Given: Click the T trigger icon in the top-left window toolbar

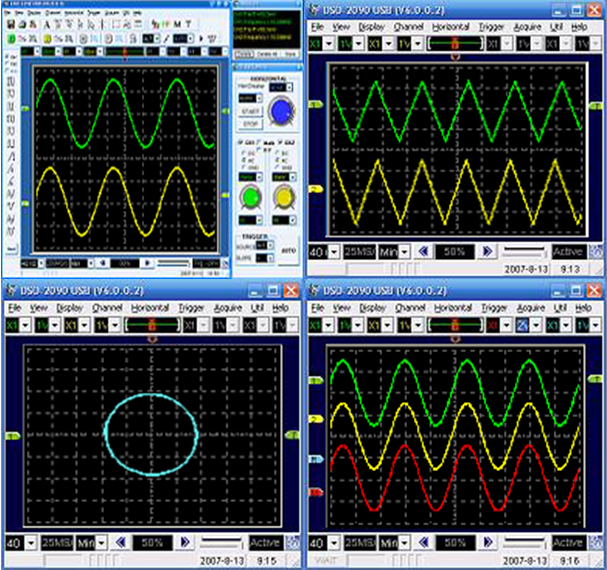Looking at the screenshot, I should point(189,24).
